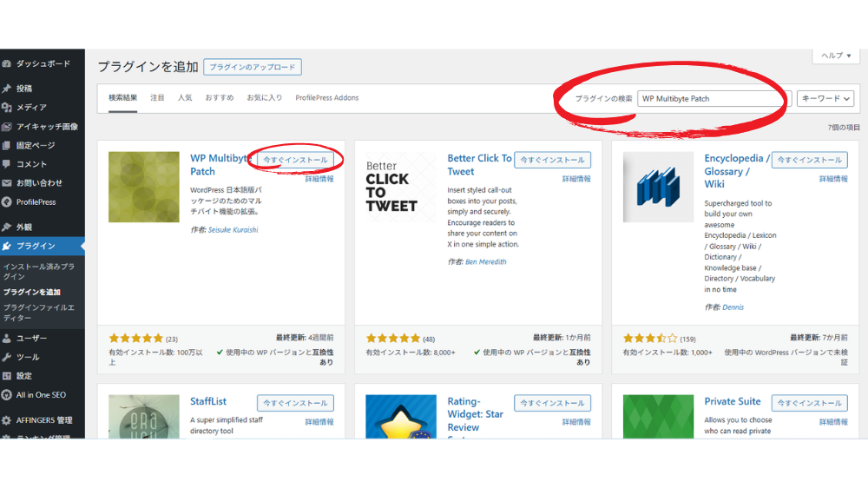Screen dimensions: 868x488
Task: Click the AFFINGER5 管理 gear icon
Action: [x=7, y=420]
